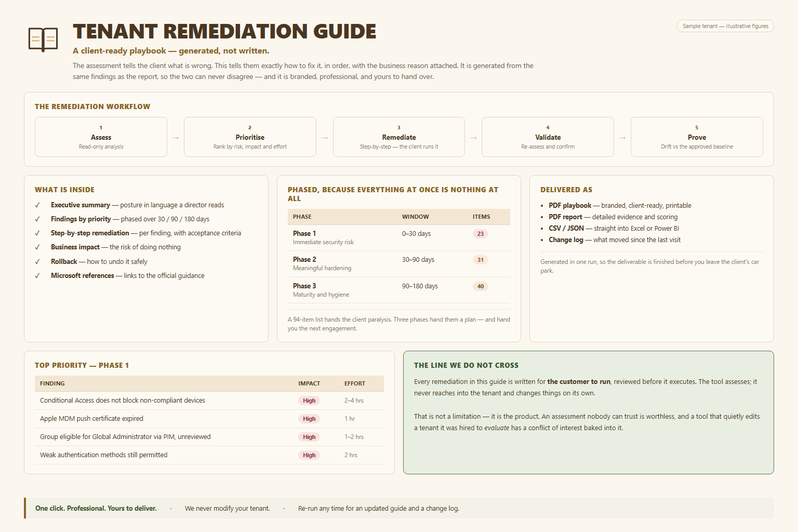Viewport: 798px width, 532px height.
Task: Click the 31 items count badge
Action: 481,260
